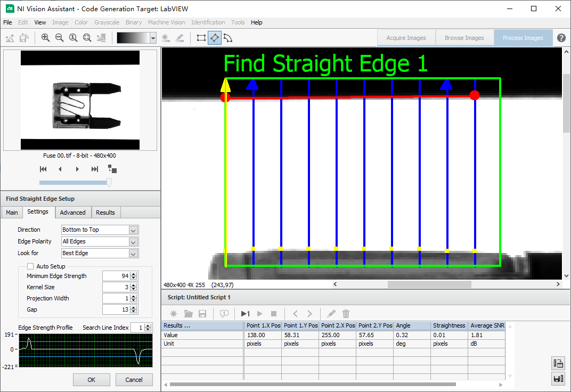Jump to first image in browser
Screen dimensions: 571x392
tap(43, 169)
